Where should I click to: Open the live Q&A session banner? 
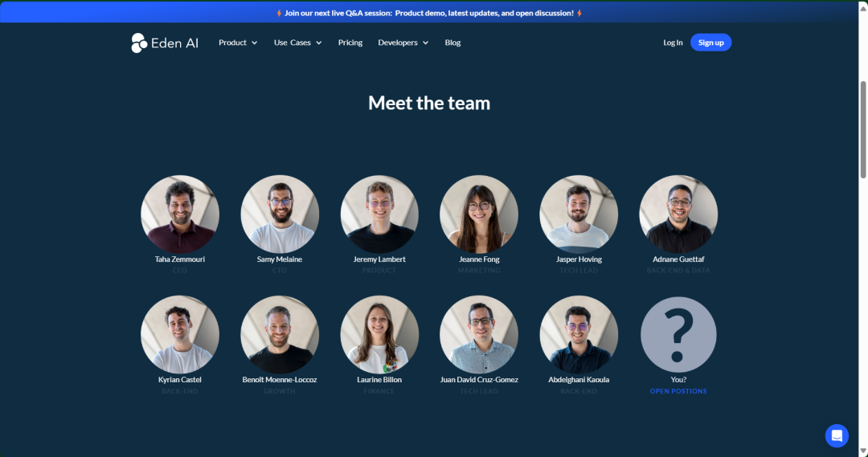(429, 13)
